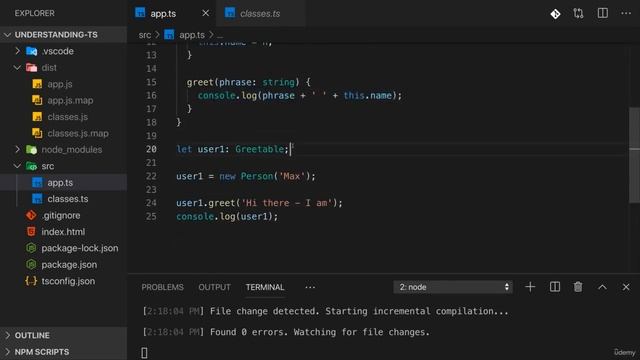Click the src breadcrumb

(144, 35)
